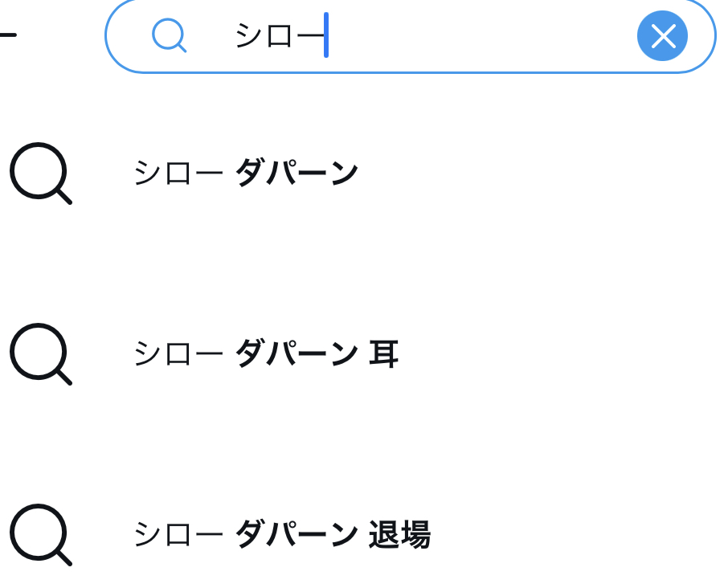Click the word 退場 in the third suggestion
This screenshot has height=588, width=728.
[399, 535]
